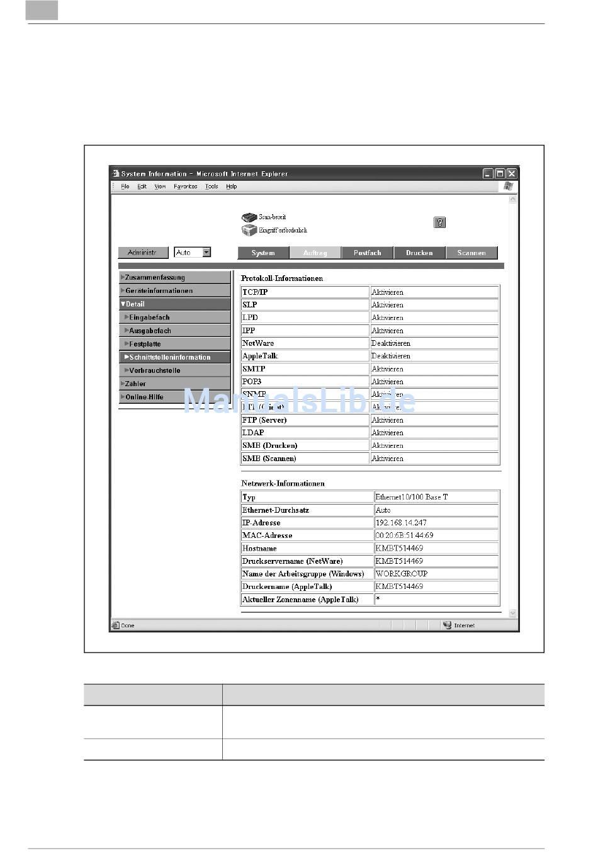Click the LDAP protocol cell
The height and width of the screenshot is (868, 598).
tap(305, 433)
